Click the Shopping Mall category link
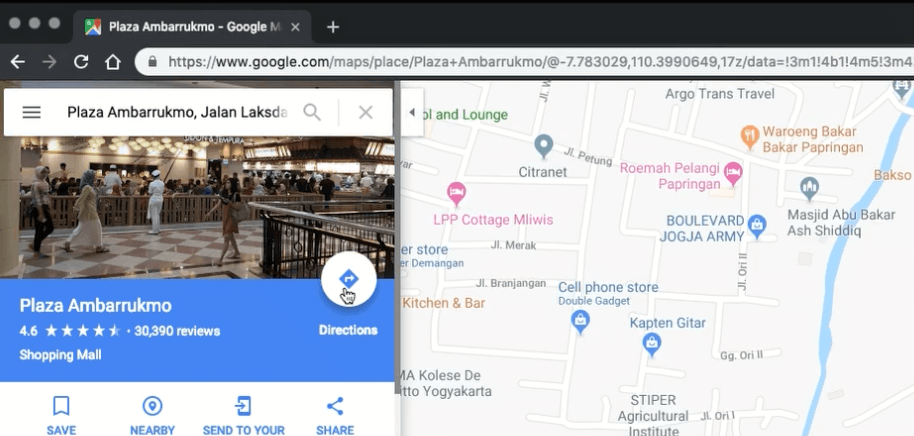The width and height of the screenshot is (914, 436). coord(60,355)
